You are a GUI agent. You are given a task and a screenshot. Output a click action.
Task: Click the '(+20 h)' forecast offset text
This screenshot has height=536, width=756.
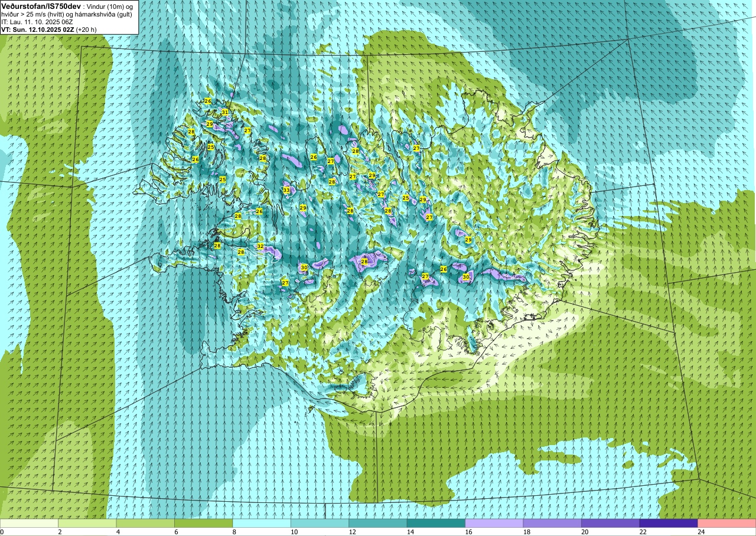[x=86, y=29]
